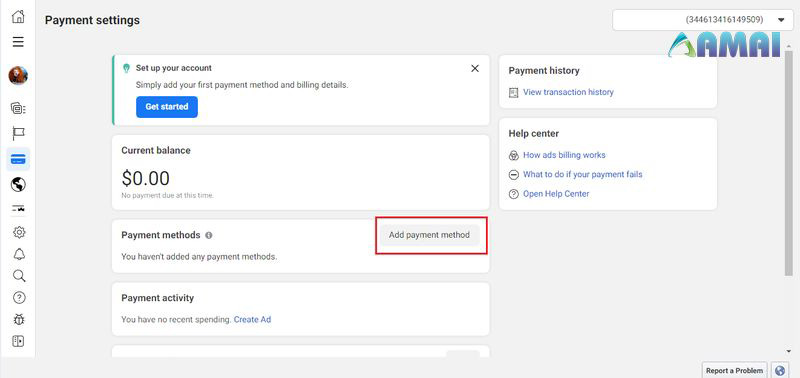Click the lightbulb icon in setup banner
This screenshot has width=800, height=378.
click(127, 68)
